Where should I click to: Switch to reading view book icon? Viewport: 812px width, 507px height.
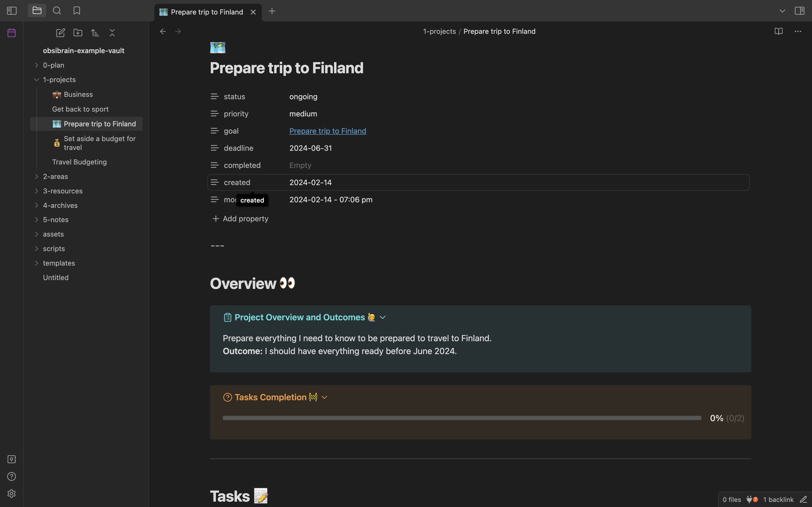(x=778, y=32)
